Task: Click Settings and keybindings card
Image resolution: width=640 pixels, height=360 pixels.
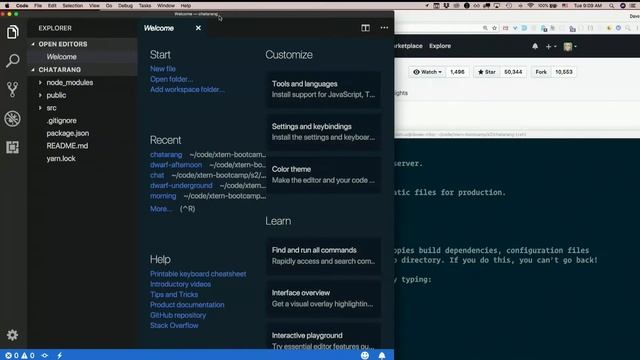Action: pos(324,132)
